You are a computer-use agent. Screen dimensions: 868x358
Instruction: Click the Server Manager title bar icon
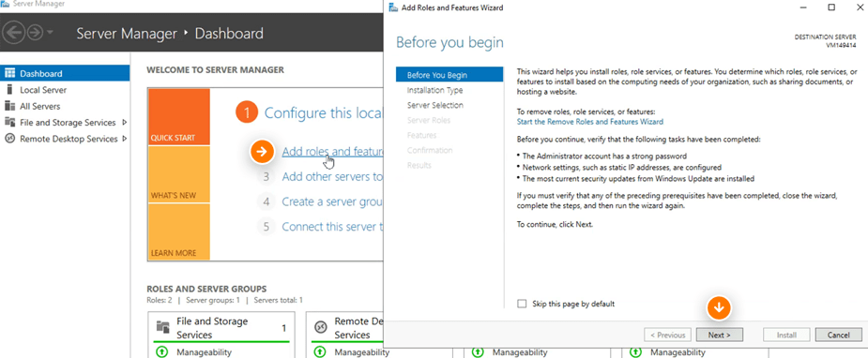click(x=6, y=5)
